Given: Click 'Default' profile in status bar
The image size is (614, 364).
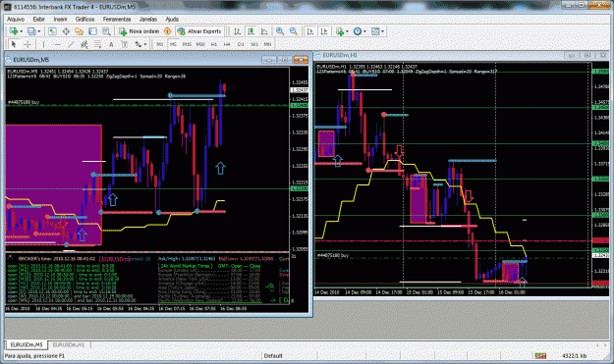Looking at the screenshot, I should coord(273,356).
